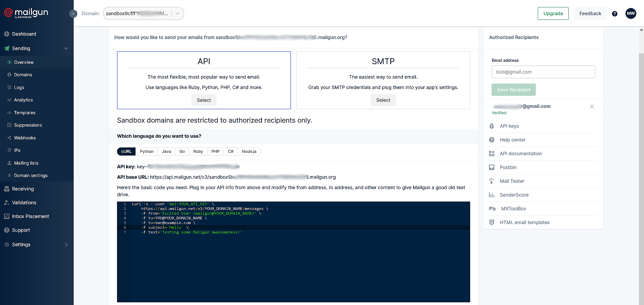Click the SenderScore chart icon
This screenshot has height=305, width=644.
click(x=492, y=195)
